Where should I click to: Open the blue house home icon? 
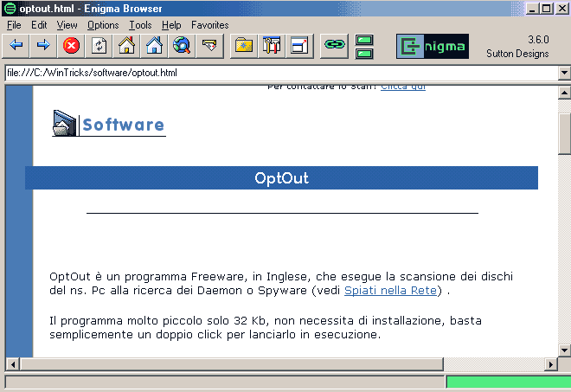point(154,46)
